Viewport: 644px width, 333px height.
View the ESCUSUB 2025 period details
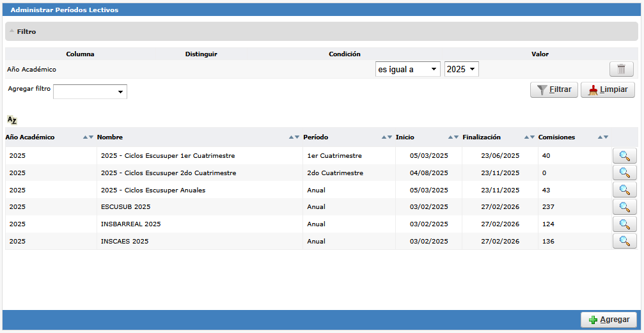tap(625, 207)
